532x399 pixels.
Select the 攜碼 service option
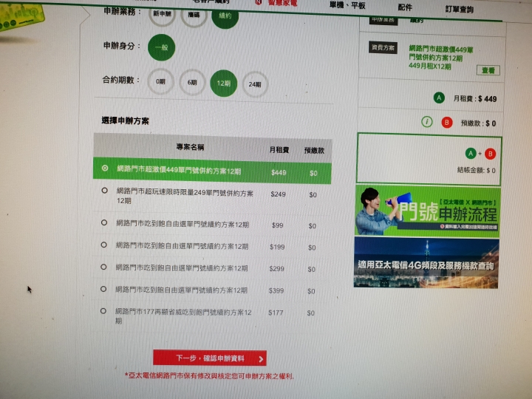(194, 15)
